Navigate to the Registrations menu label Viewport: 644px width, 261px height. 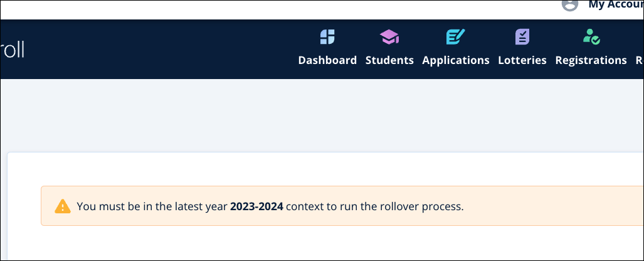(x=591, y=60)
